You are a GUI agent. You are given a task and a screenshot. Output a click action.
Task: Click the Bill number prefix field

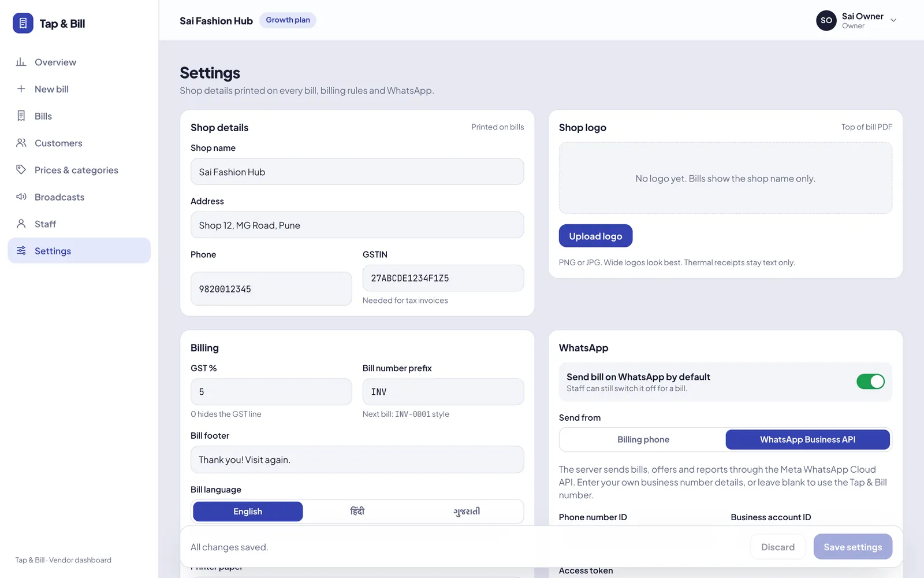coord(444,392)
